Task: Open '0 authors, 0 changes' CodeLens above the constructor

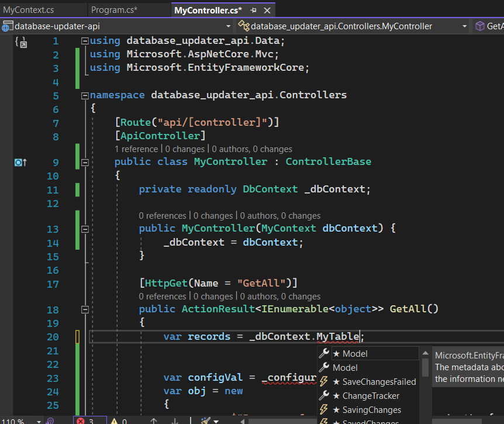Action: [280, 216]
